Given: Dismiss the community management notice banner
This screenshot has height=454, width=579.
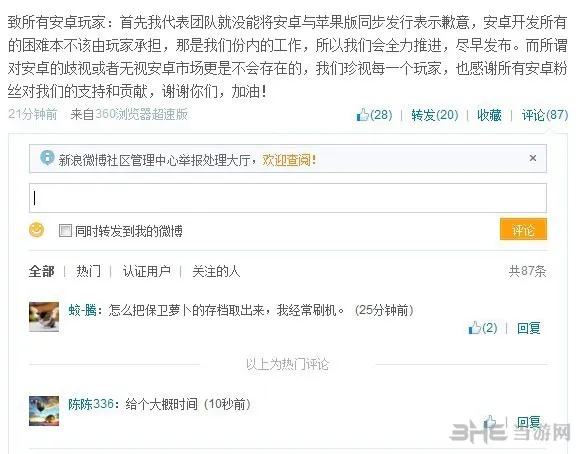Looking at the screenshot, I should click(532, 158).
